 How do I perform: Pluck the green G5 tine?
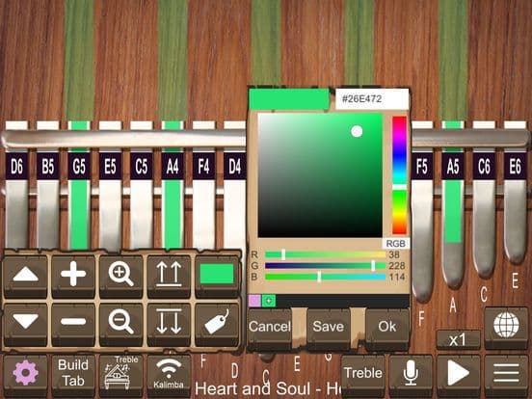(79, 214)
